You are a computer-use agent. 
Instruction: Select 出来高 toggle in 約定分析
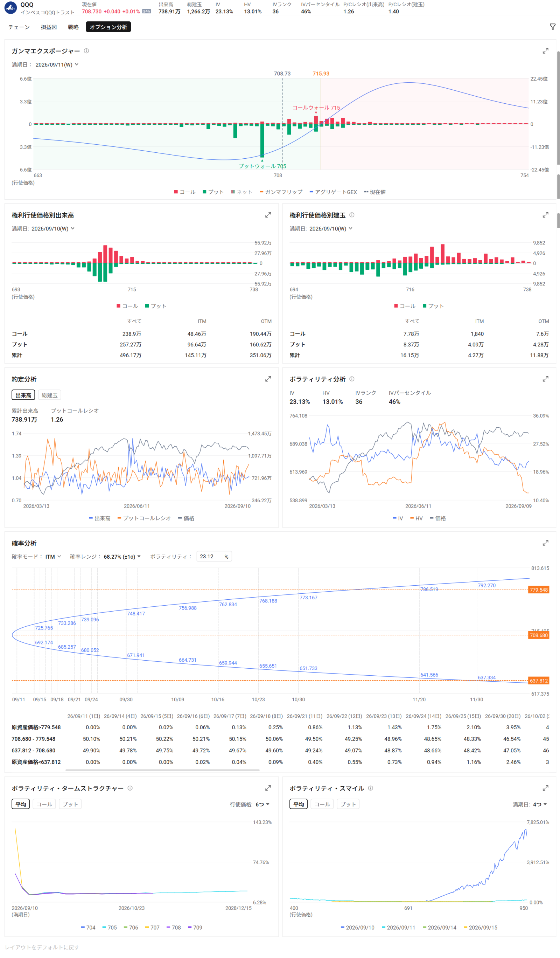coord(23,395)
